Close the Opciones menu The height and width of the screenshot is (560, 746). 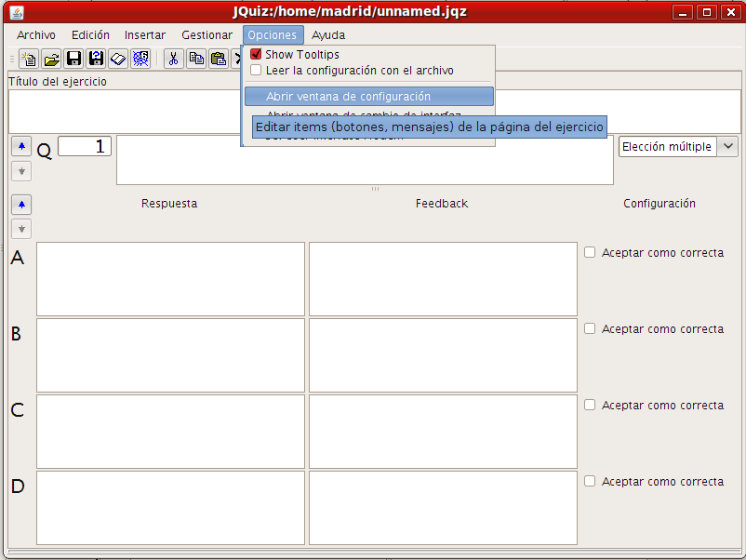[273, 35]
